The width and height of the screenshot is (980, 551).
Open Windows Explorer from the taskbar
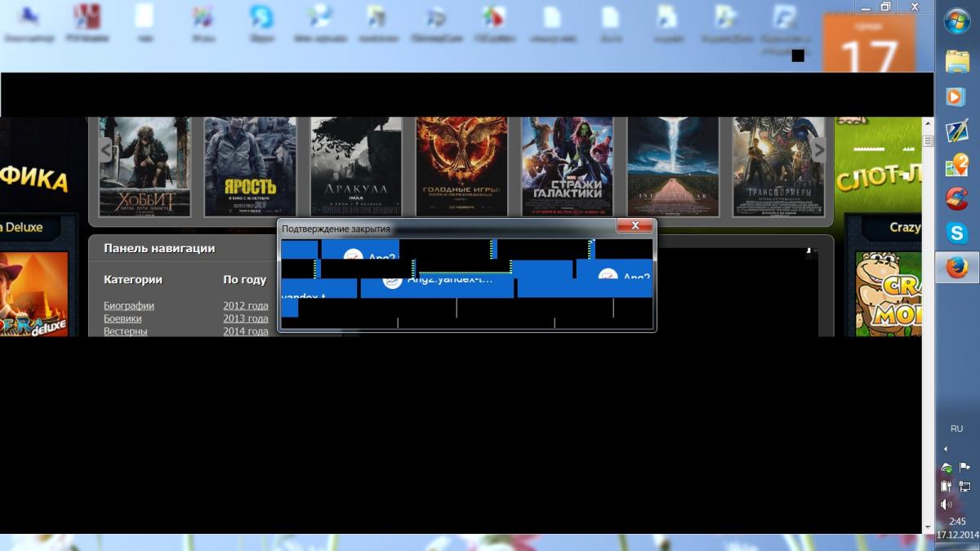click(x=956, y=62)
